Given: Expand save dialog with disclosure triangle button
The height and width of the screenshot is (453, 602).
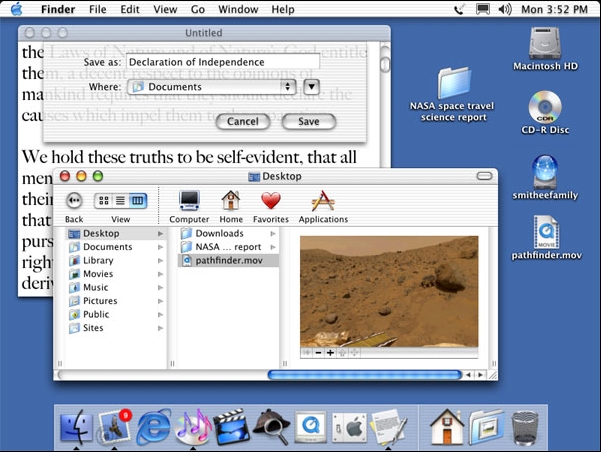Looking at the screenshot, I should [311, 87].
